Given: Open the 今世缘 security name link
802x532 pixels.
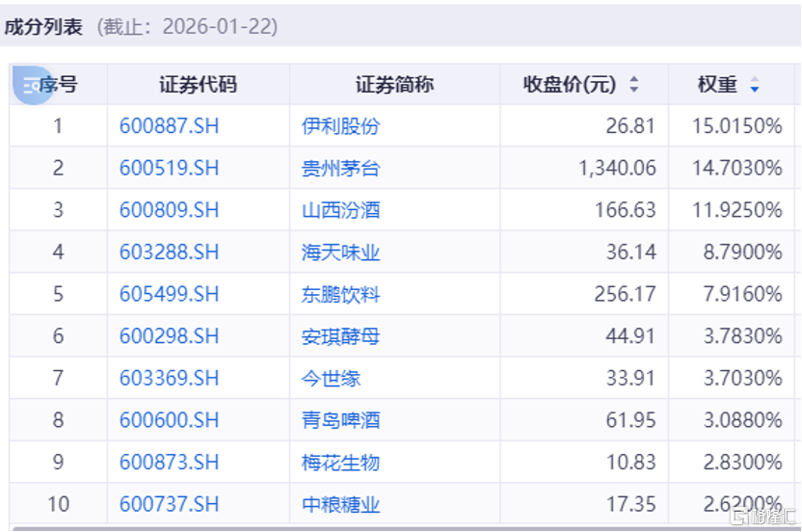Looking at the screenshot, I should click(331, 378).
